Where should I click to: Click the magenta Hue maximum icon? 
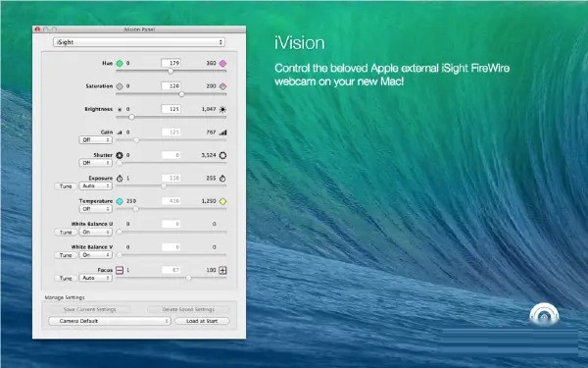point(222,63)
